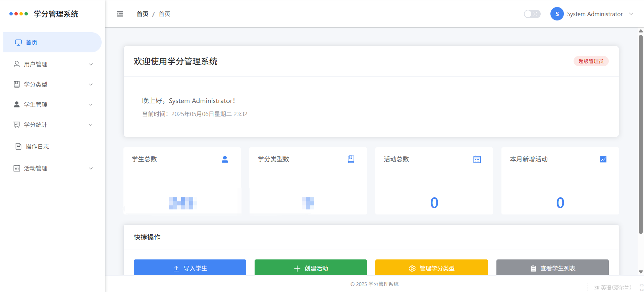Click the bold 首页 breadcrumb link
Screen dimensions: 644x292
pyautogui.click(x=143, y=14)
